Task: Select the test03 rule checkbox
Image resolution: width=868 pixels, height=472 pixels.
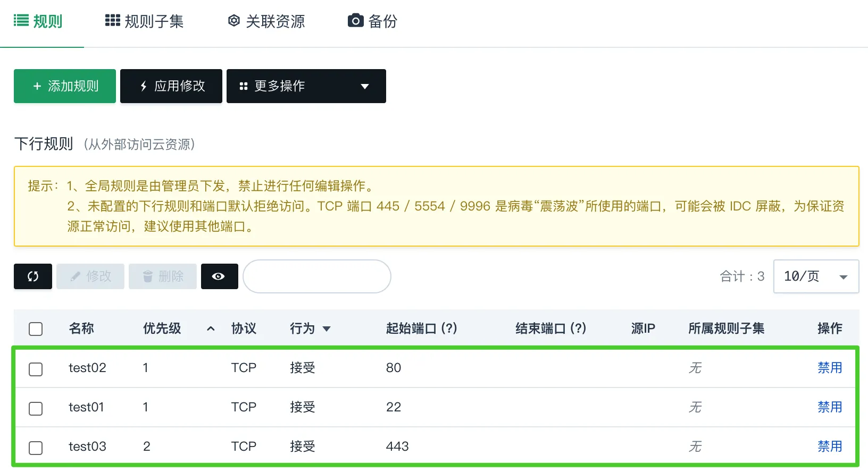Action: pyautogui.click(x=36, y=448)
